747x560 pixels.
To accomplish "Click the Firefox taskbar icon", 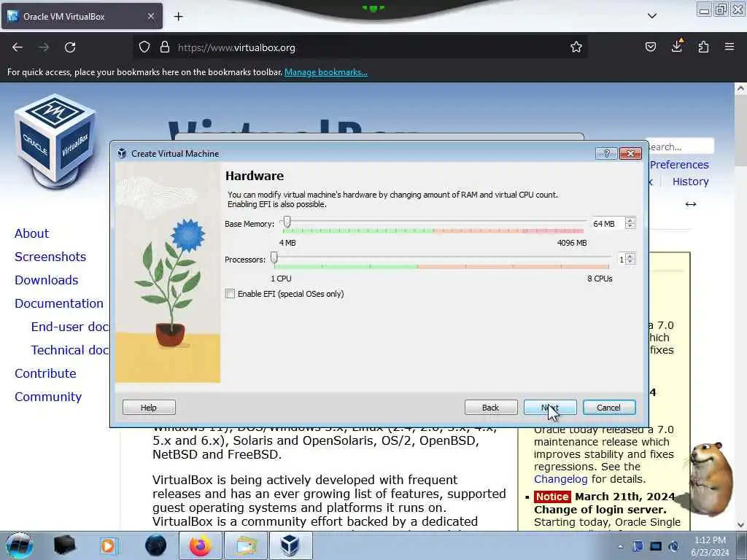I will (200, 545).
